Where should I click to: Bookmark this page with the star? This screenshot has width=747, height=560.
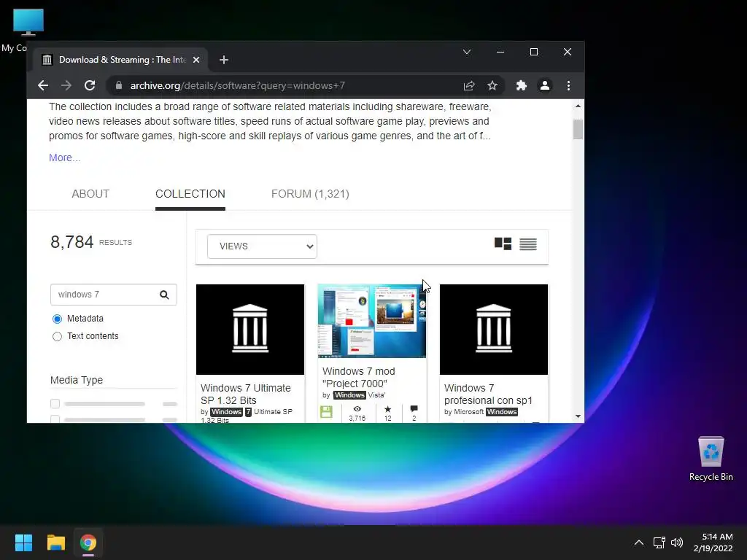(x=492, y=86)
